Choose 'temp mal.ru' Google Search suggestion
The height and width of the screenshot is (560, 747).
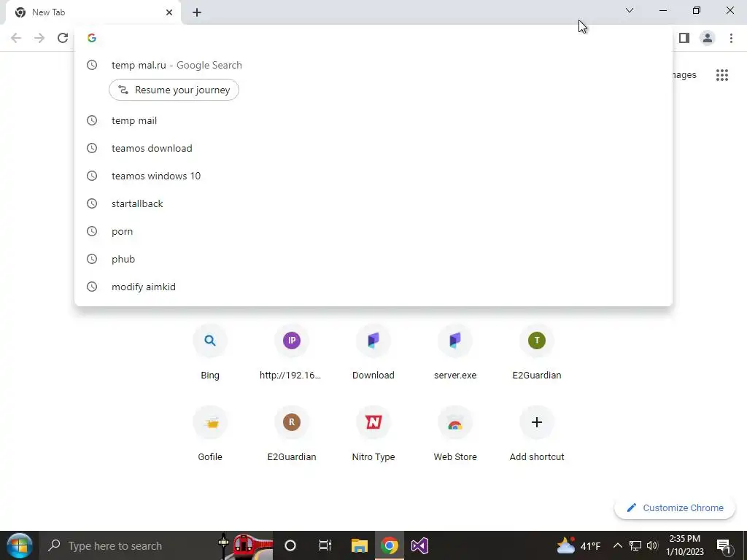click(x=373, y=65)
